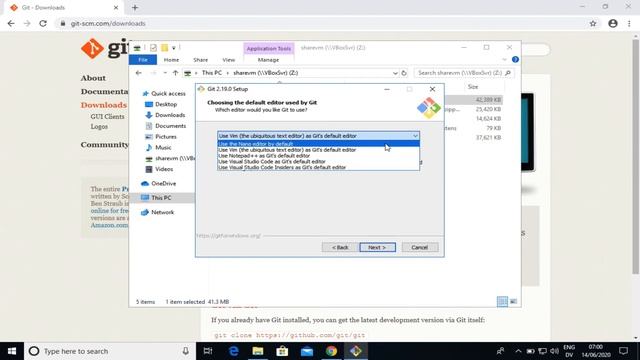Viewport: 640px width, 360px height.
Task: Open the Share ribbon tab in File Explorer
Action: click(200, 60)
